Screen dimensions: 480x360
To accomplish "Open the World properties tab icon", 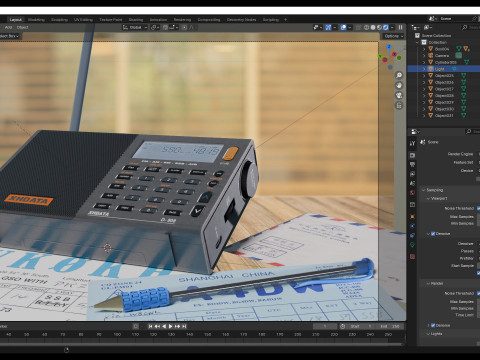I will (412, 193).
